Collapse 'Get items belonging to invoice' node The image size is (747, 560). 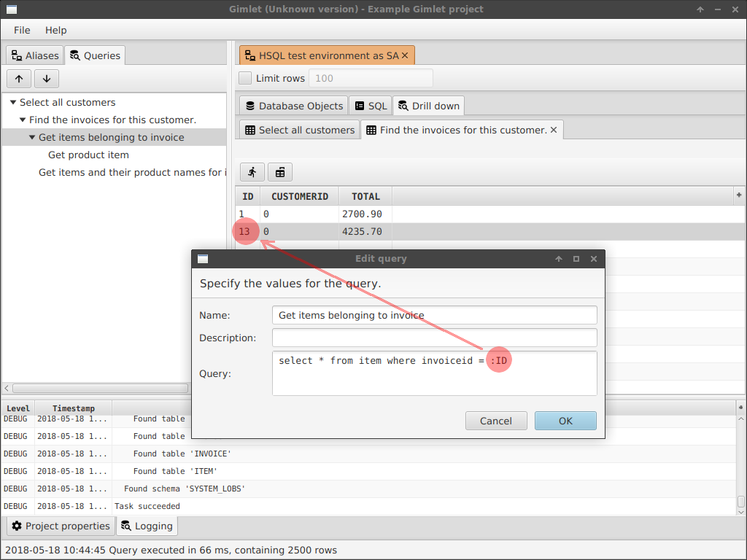click(32, 137)
